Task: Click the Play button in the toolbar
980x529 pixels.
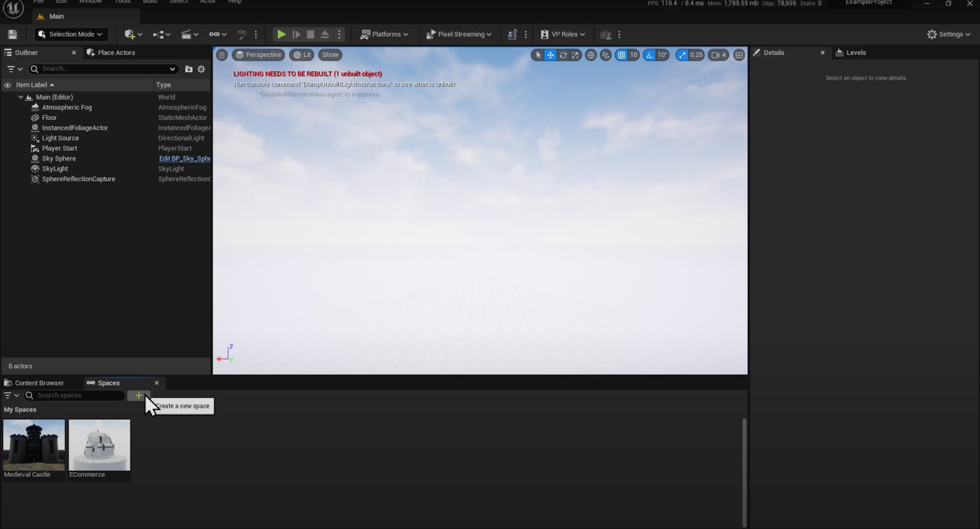Action: tap(281, 34)
